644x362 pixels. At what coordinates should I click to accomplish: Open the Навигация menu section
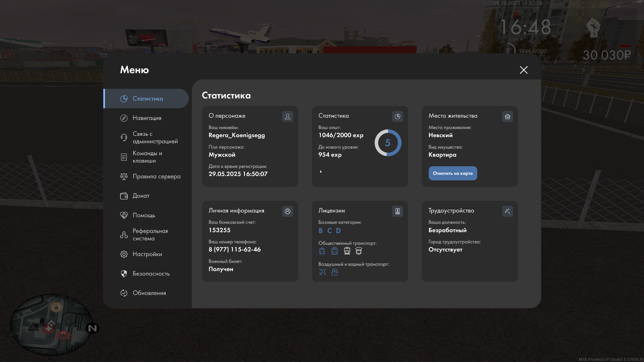(x=147, y=118)
